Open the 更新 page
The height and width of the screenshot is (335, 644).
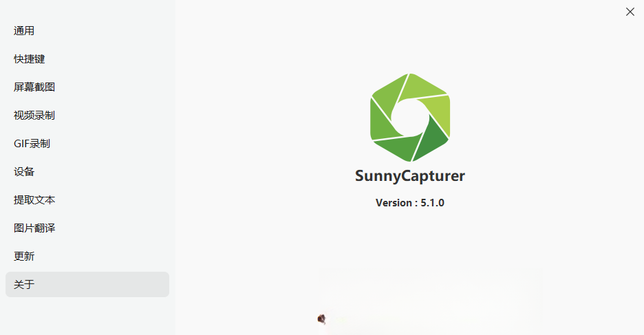click(x=87, y=256)
